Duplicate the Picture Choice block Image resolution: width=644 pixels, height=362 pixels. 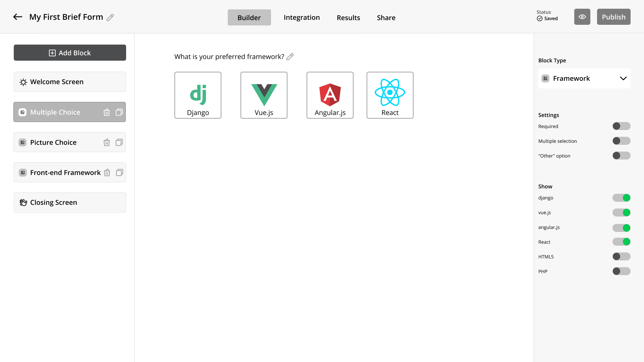pos(119,142)
